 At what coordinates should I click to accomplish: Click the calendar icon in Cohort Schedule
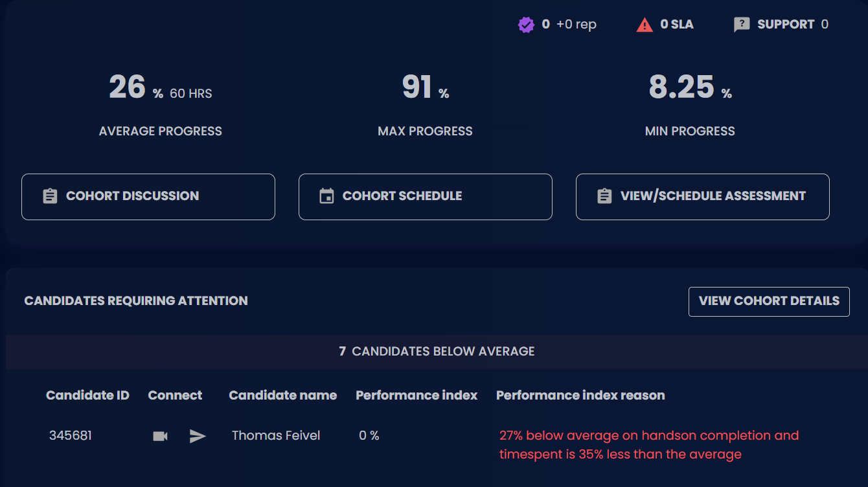point(327,196)
